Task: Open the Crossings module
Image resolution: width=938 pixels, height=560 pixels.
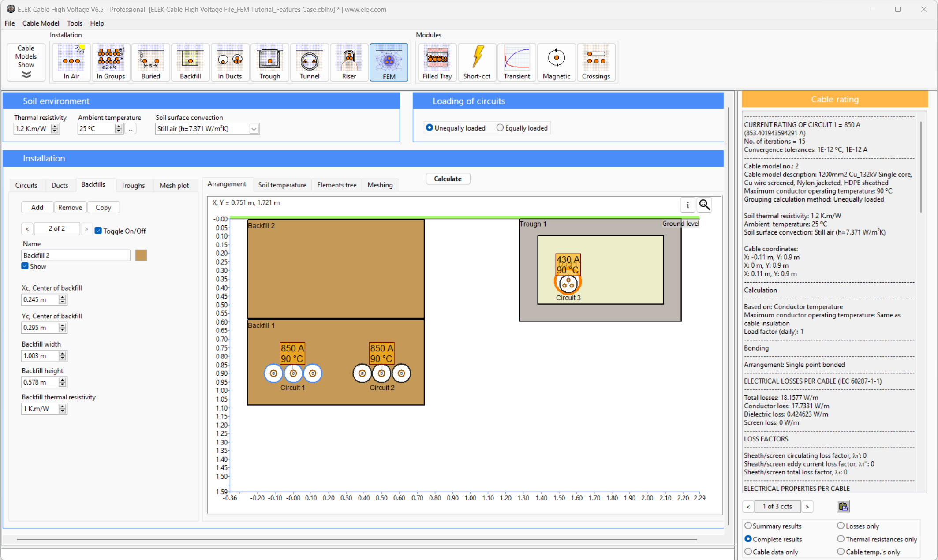Action: click(596, 62)
